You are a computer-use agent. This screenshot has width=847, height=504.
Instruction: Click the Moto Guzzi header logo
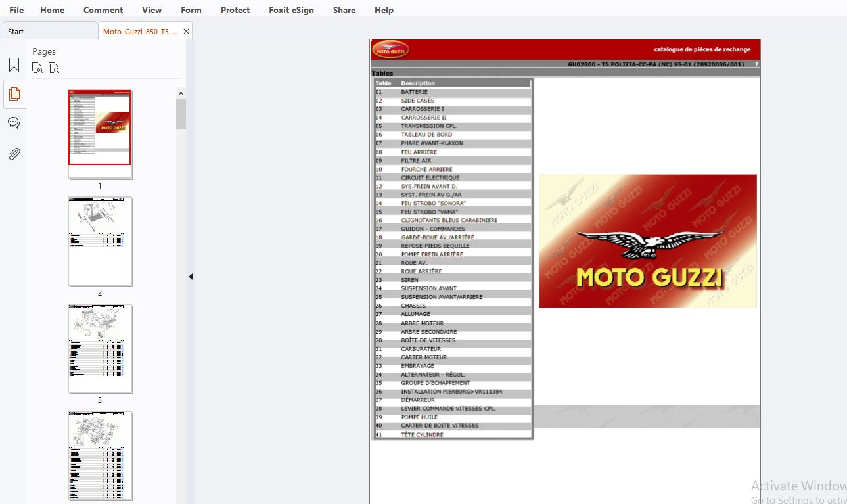tap(390, 50)
